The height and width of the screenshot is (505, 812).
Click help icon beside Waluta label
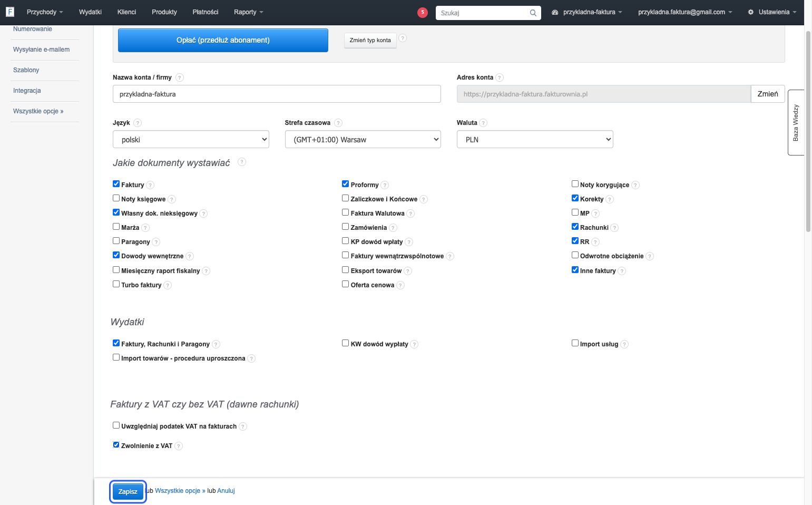coord(483,123)
